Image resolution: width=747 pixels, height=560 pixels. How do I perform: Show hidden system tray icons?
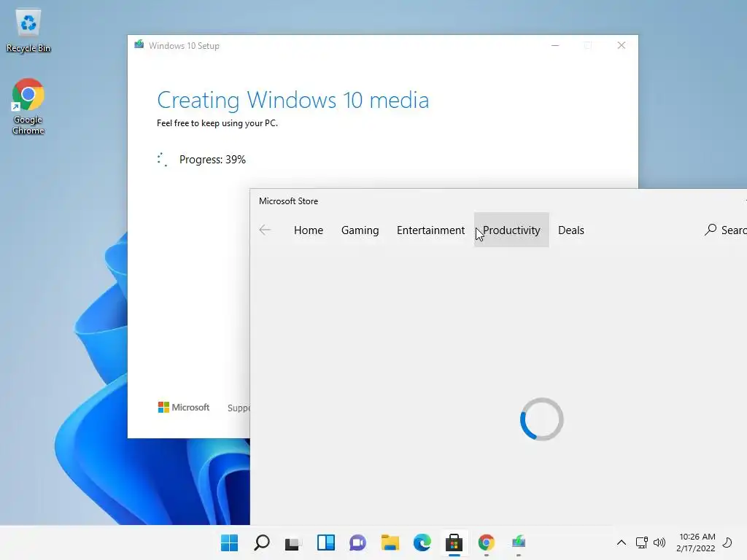coord(622,542)
